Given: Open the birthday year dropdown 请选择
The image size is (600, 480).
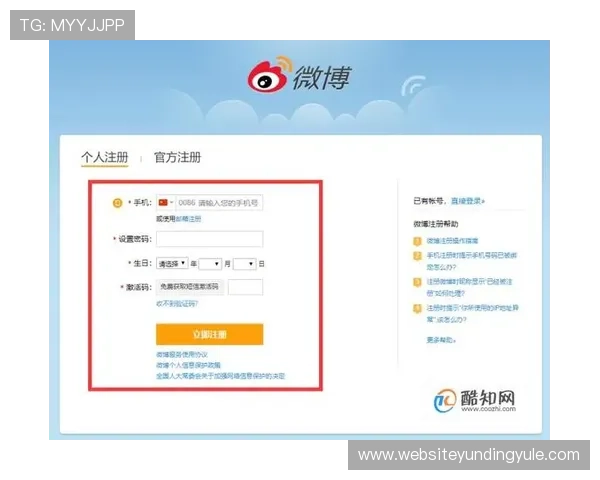Looking at the screenshot, I should pos(172,263).
